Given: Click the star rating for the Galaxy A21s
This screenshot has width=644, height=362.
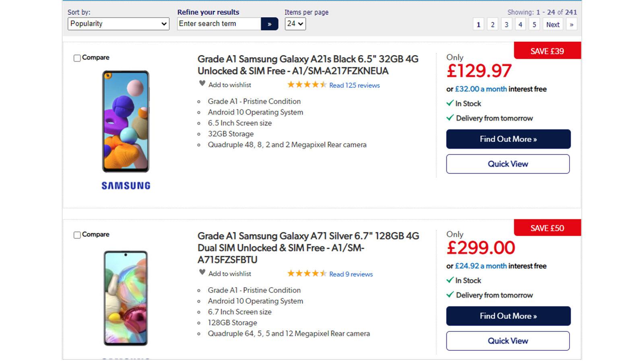Looking at the screenshot, I should tap(307, 85).
